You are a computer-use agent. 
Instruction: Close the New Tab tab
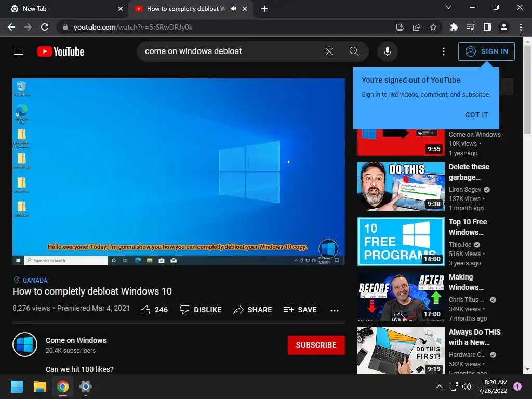pyautogui.click(x=121, y=9)
